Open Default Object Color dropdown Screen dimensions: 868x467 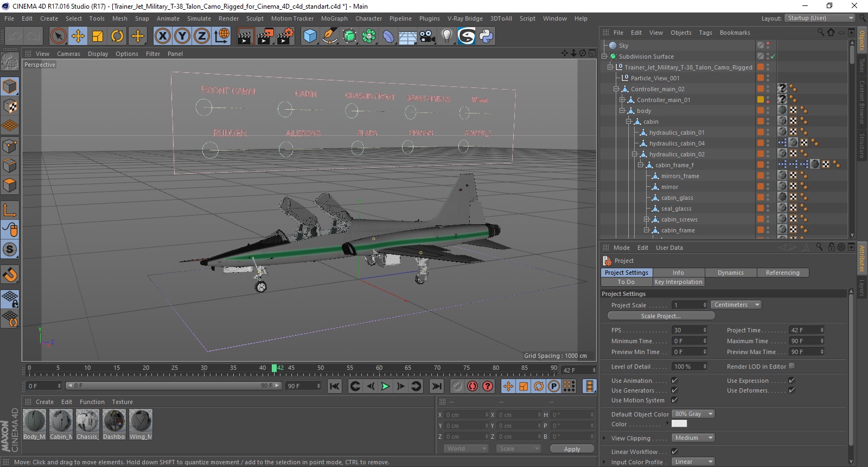tap(693, 414)
